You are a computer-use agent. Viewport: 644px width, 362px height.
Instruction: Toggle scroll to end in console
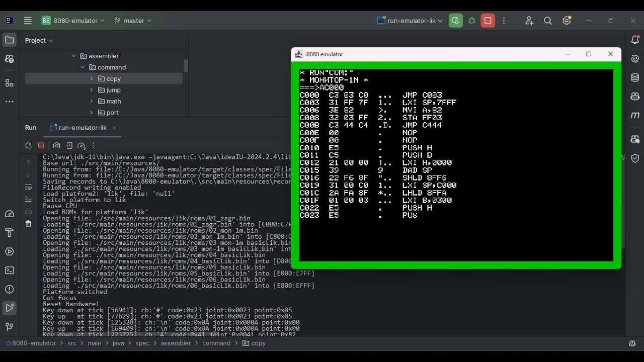[28, 199]
